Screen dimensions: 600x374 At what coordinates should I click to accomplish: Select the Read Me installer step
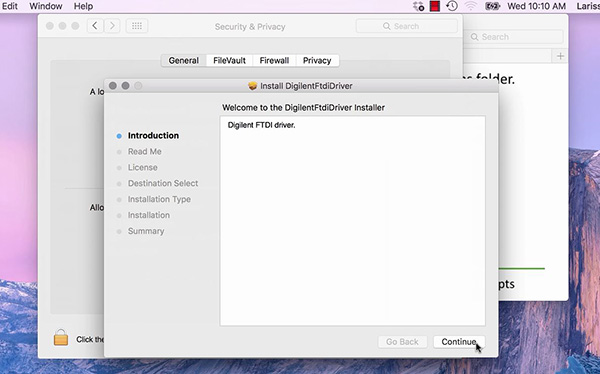pyautogui.click(x=145, y=152)
